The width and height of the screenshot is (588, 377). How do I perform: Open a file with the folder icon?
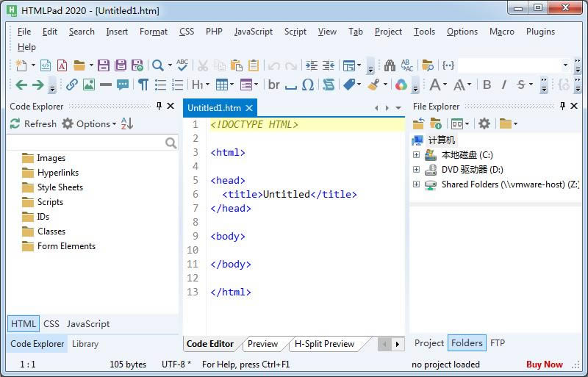point(79,65)
